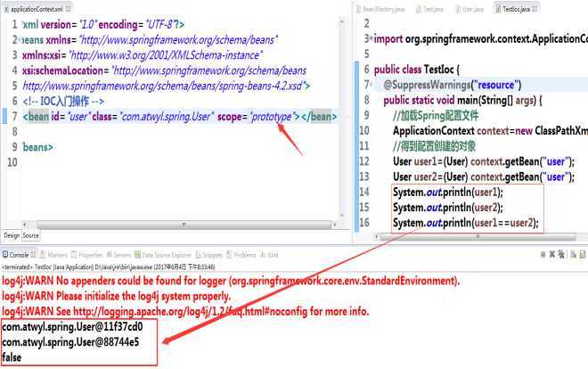Click the XMLSchema-instance URL on line 3
This screenshot has width=588, height=369.
[166, 55]
